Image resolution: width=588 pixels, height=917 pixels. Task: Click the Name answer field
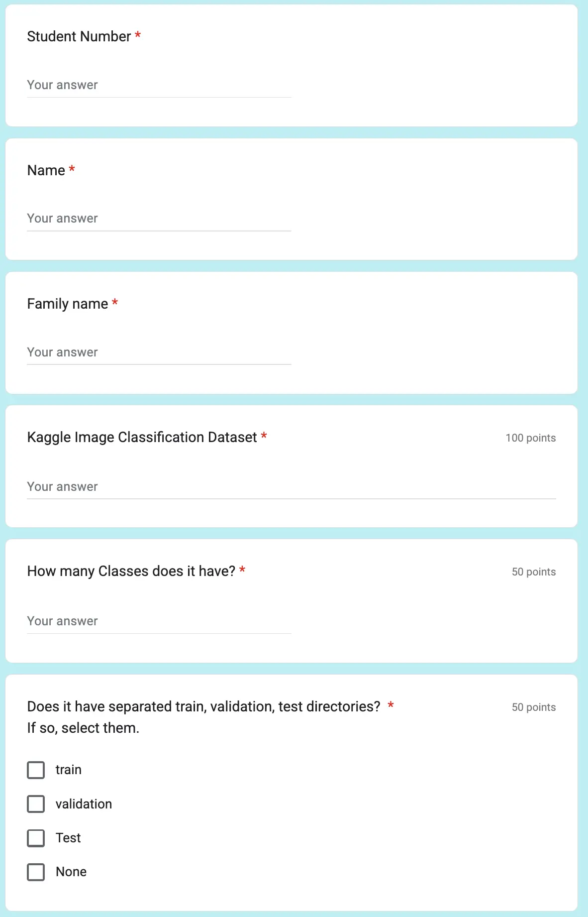159,218
